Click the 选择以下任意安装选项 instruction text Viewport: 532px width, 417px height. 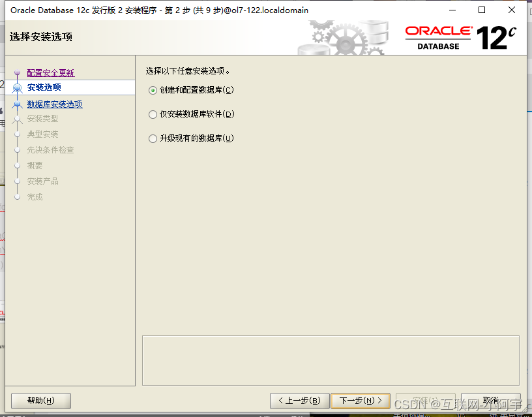188,71
